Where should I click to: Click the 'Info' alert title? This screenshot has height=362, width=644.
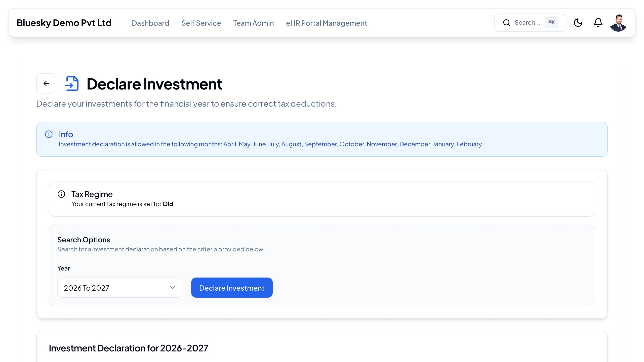(66, 134)
